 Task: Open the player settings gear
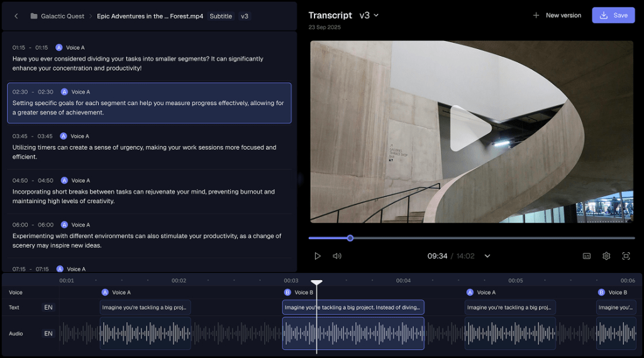[606, 256]
